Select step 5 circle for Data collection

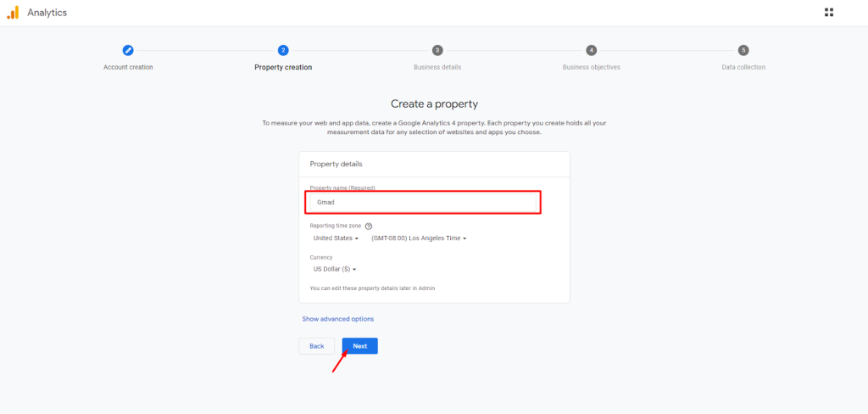[x=743, y=50]
